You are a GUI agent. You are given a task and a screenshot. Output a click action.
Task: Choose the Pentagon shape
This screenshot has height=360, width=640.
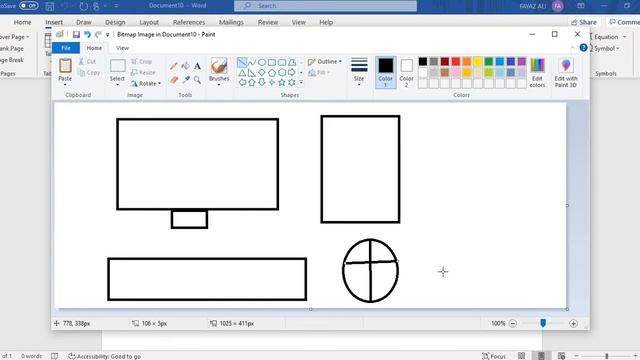coord(272,73)
